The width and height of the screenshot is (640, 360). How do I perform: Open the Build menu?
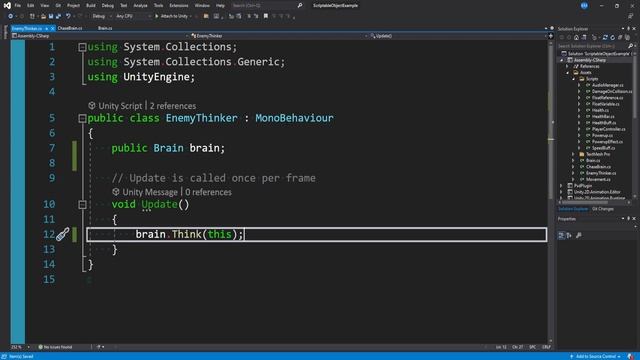(91, 6)
